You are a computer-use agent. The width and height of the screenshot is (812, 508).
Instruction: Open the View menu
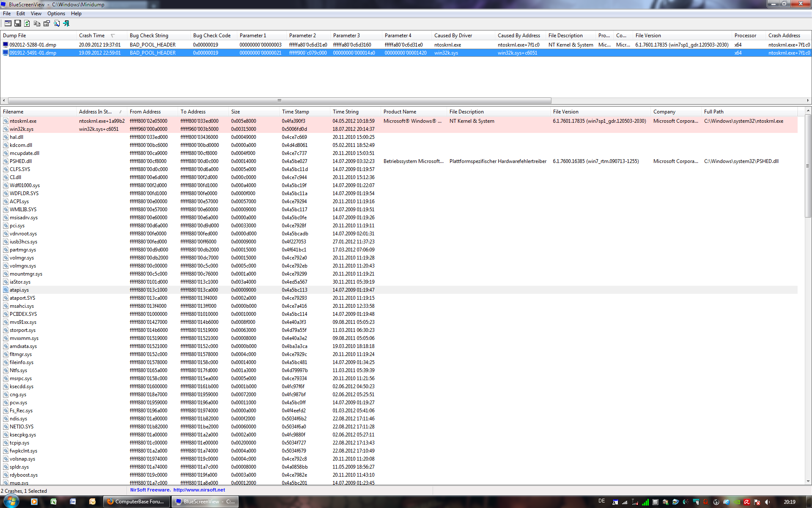click(x=36, y=14)
